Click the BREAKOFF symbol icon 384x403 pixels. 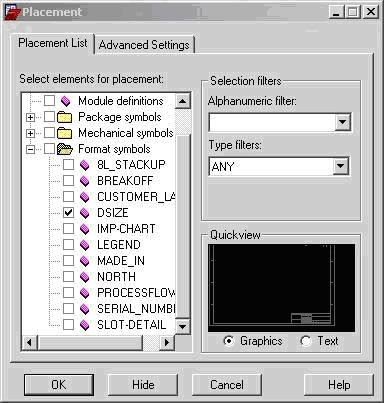coord(85,181)
